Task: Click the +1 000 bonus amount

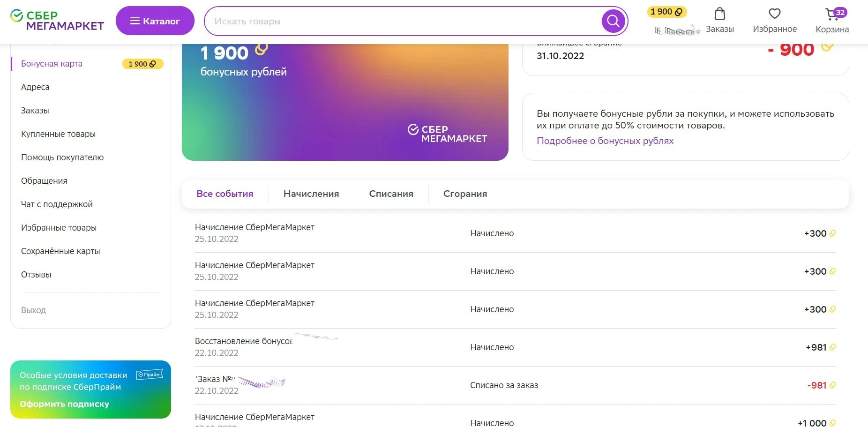Action: point(812,423)
